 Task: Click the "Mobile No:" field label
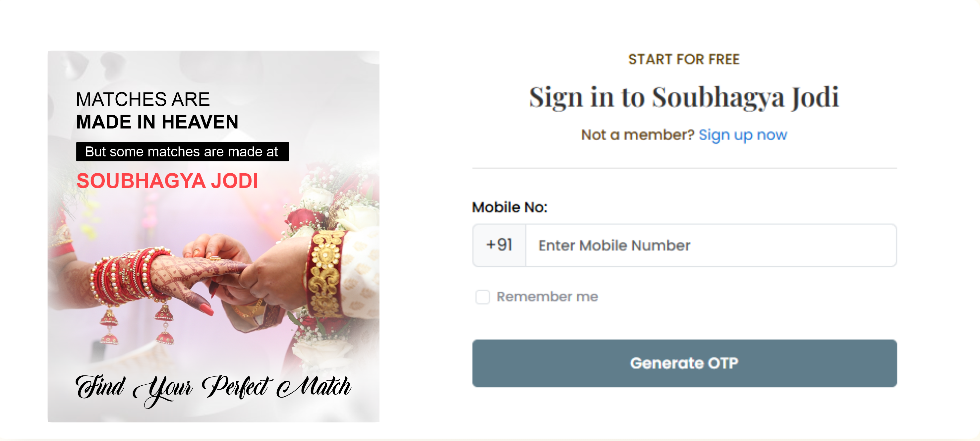(509, 207)
